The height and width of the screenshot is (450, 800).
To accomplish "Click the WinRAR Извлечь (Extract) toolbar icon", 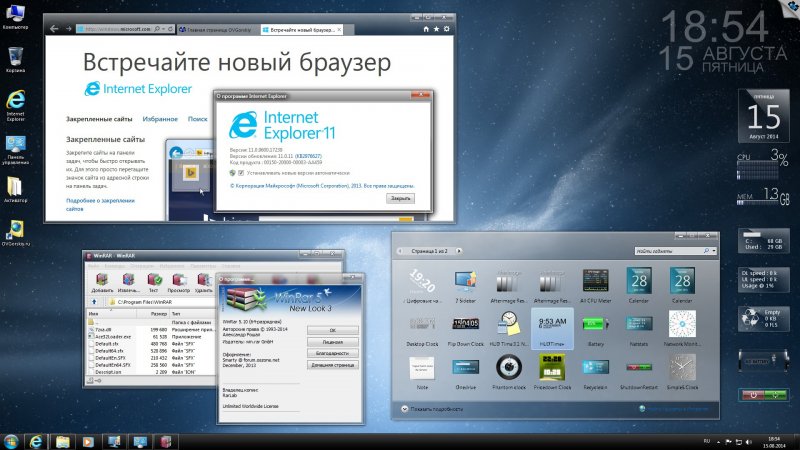I will (x=128, y=282).
